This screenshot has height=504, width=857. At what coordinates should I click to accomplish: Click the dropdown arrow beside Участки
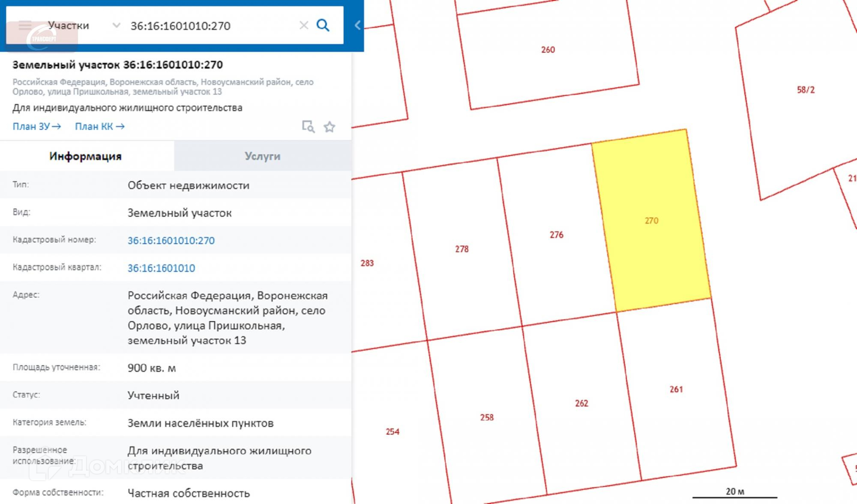(116, 25)
